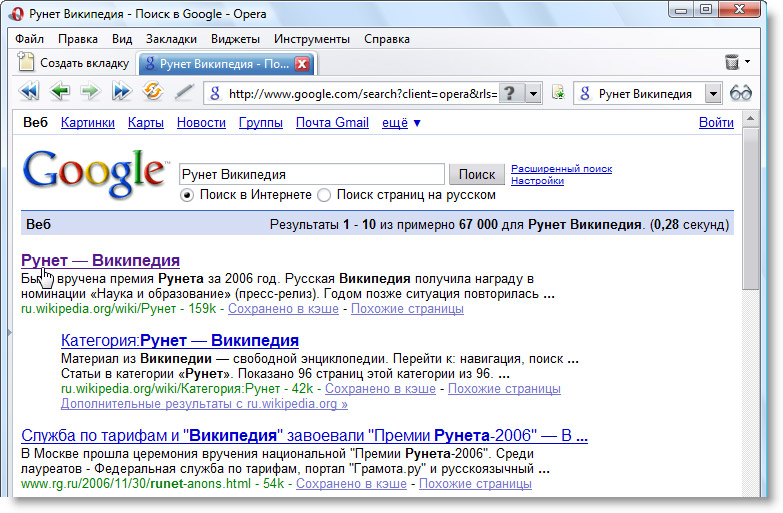Open Сохранено в кэше for ru.wikipedia.org/wiki/Рунет
This screenshot has height=513, width=783.
coord(283,309)
